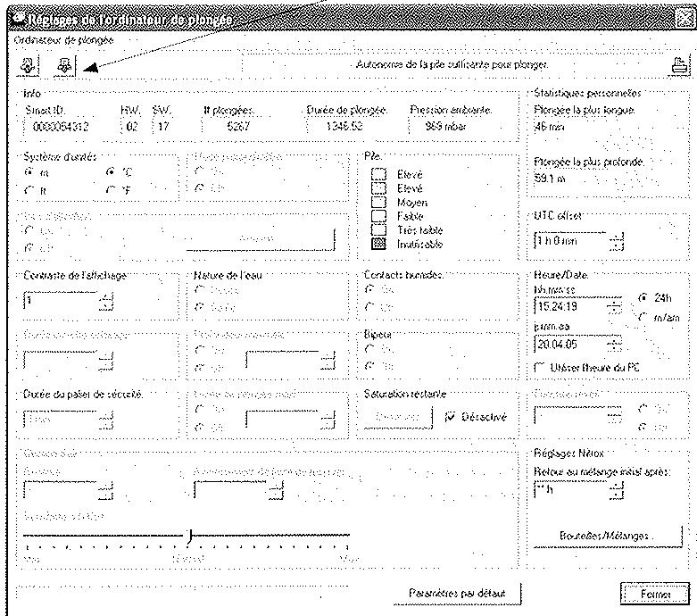Select the feet (ft) unit radio button
Image resolution: width=697 pixels, height=616 pixels.
29,190
